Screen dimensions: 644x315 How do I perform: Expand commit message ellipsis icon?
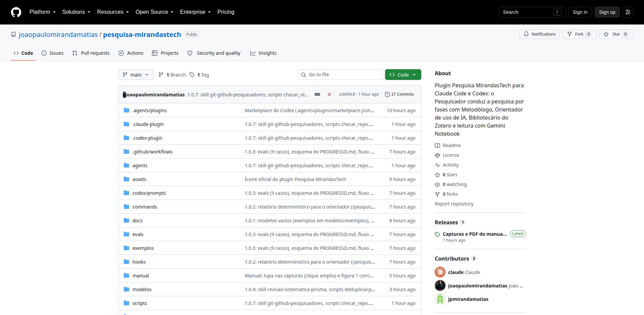tap(317, 94)
